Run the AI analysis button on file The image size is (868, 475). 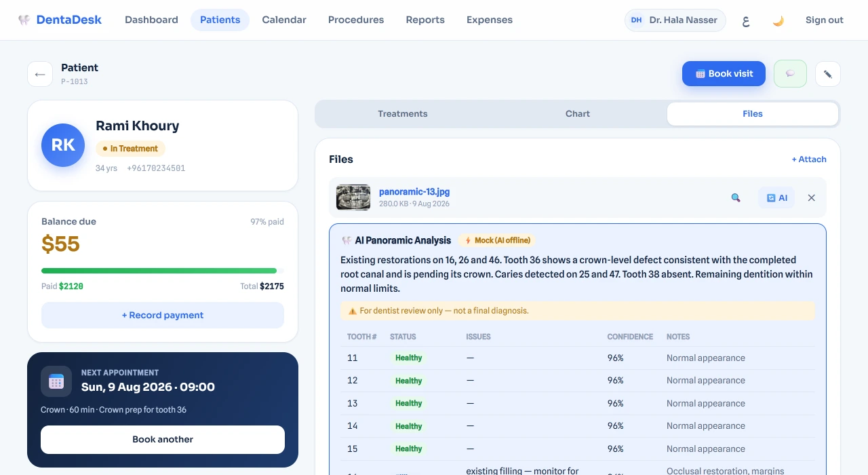tap(776, 197)
